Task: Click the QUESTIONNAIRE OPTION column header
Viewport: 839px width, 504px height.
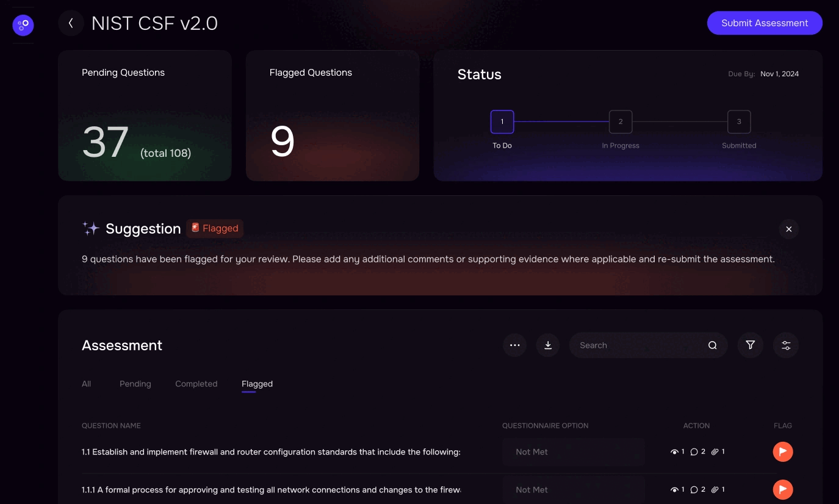Action: [x=546, y=426]
